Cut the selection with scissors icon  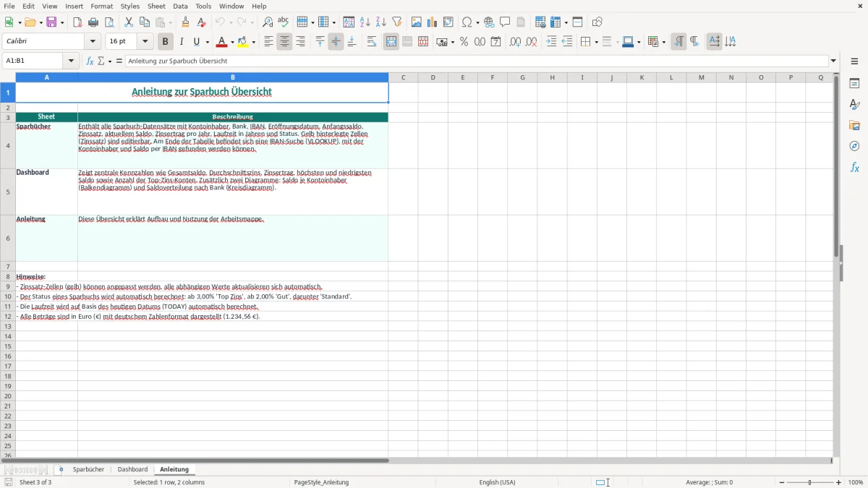click(129, 22)
